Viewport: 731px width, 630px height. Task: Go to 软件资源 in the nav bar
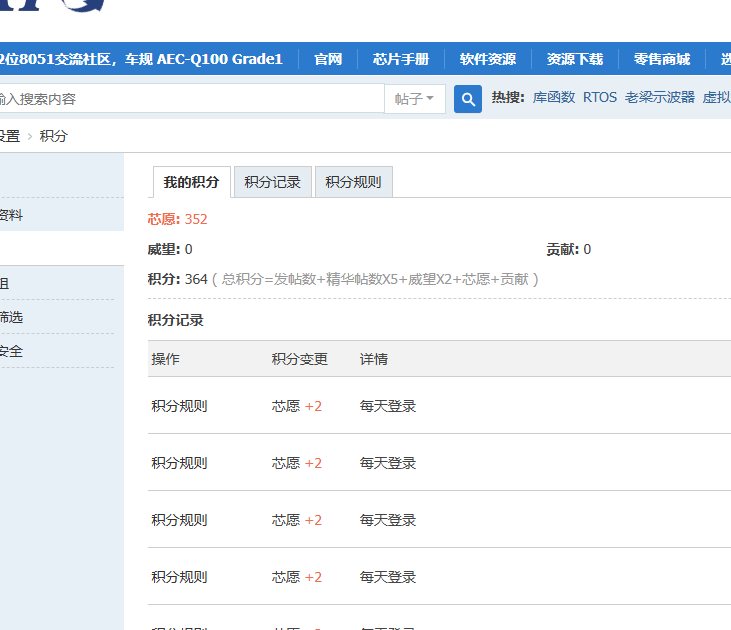(x=488, y=59)
